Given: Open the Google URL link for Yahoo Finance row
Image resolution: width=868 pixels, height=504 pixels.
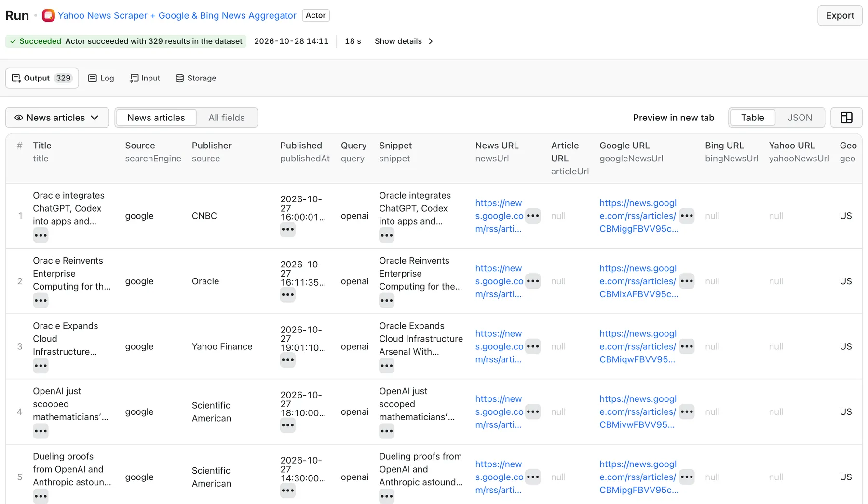Looking at the screenshot, I should pyautogui.click(x=638, y=346).
